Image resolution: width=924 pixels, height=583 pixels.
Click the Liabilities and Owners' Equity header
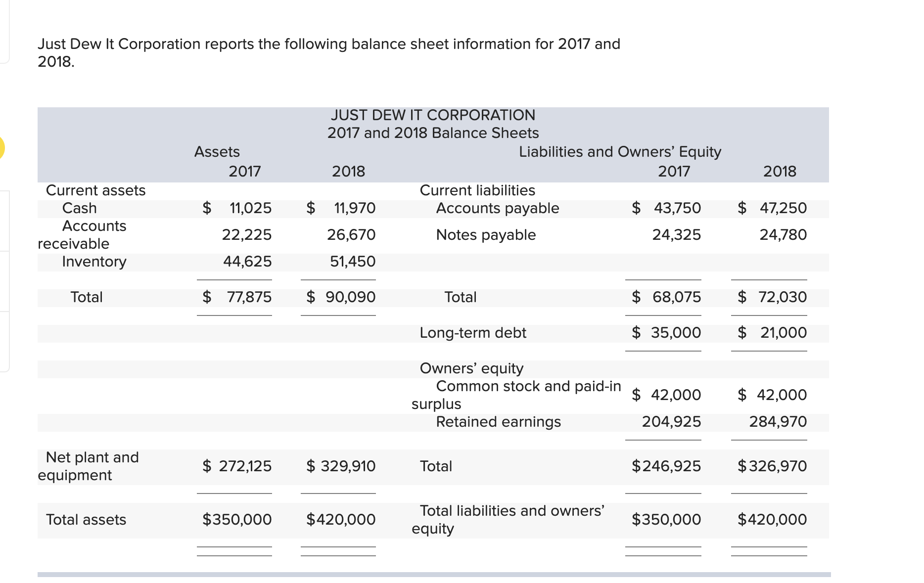coord(620,152)
